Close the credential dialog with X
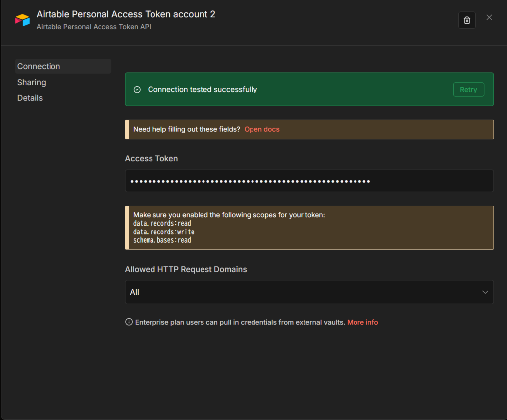The image size is (507, 420). tap(489, 17)
